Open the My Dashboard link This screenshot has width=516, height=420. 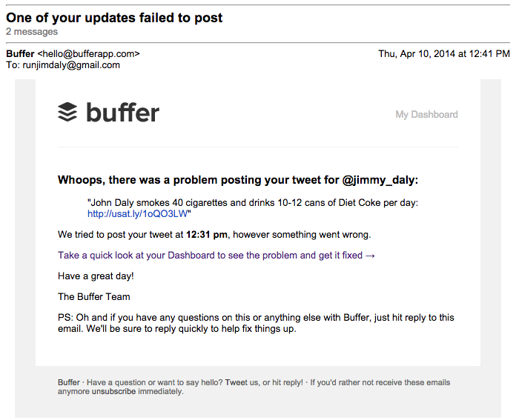[x=426, y=115]
